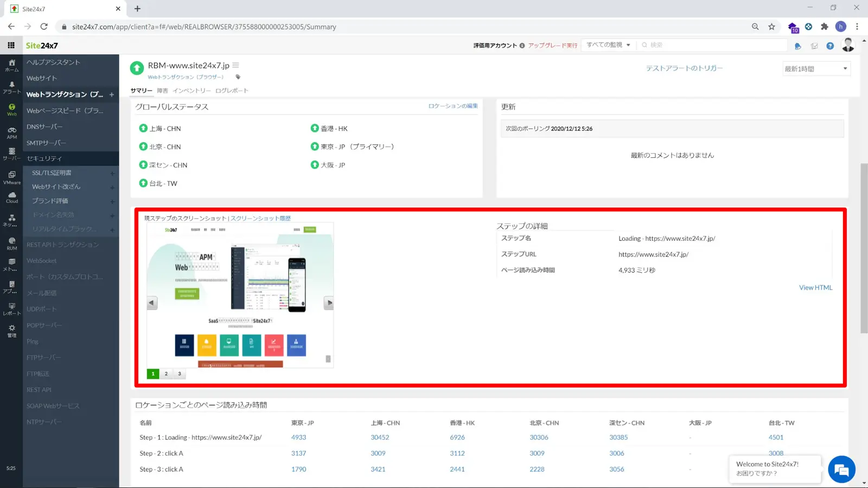
Task: Open ネットワーク icon in the left rail
Action: [x=11, y=220]
